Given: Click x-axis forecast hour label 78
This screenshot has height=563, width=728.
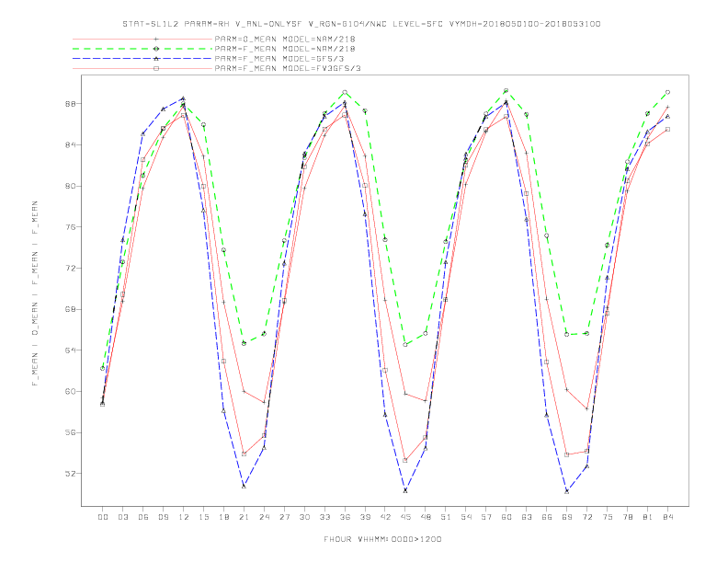Looking at the screenshot, I should [627, 517].
